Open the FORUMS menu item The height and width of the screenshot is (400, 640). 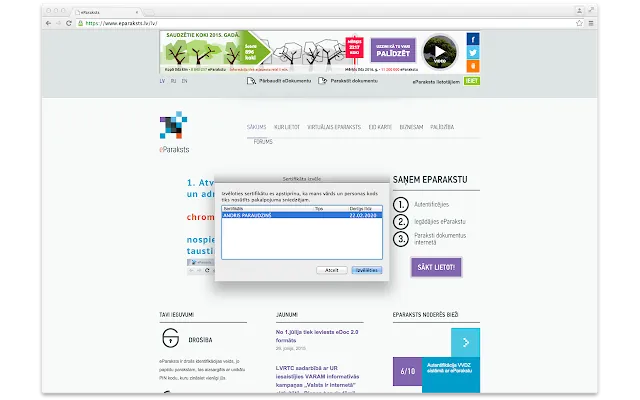(263, 142)
